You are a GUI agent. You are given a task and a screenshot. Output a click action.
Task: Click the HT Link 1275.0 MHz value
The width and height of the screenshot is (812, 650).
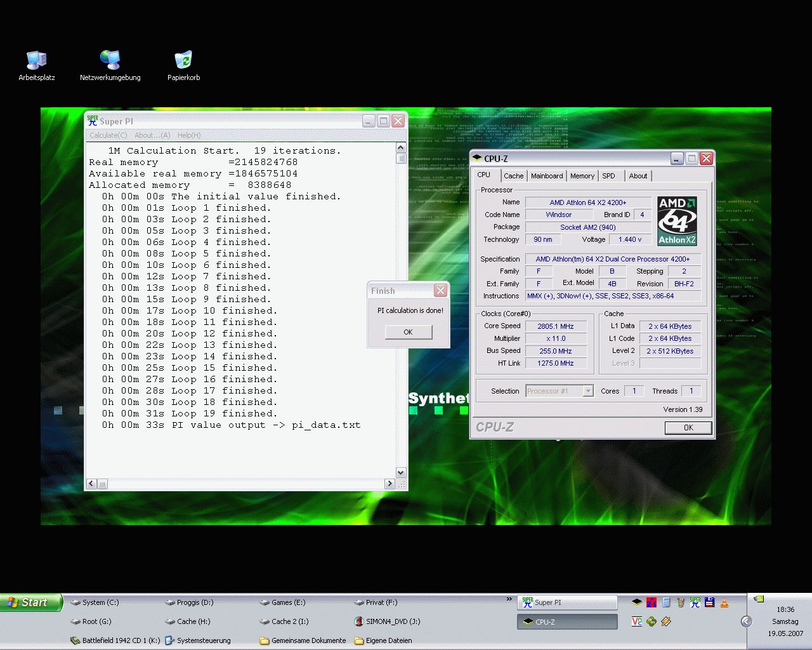[x=556, y=363]
